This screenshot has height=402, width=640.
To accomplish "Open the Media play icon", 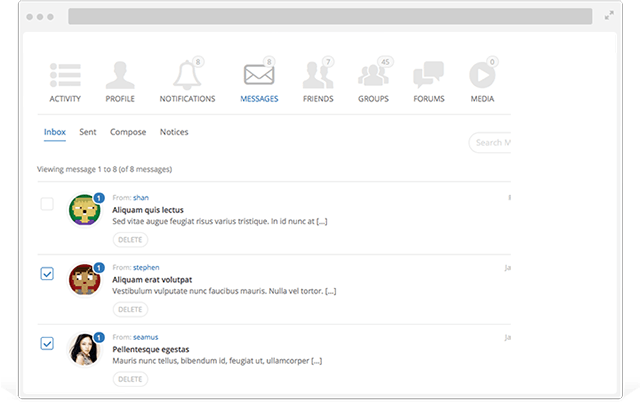I will [x=482, y=76].
